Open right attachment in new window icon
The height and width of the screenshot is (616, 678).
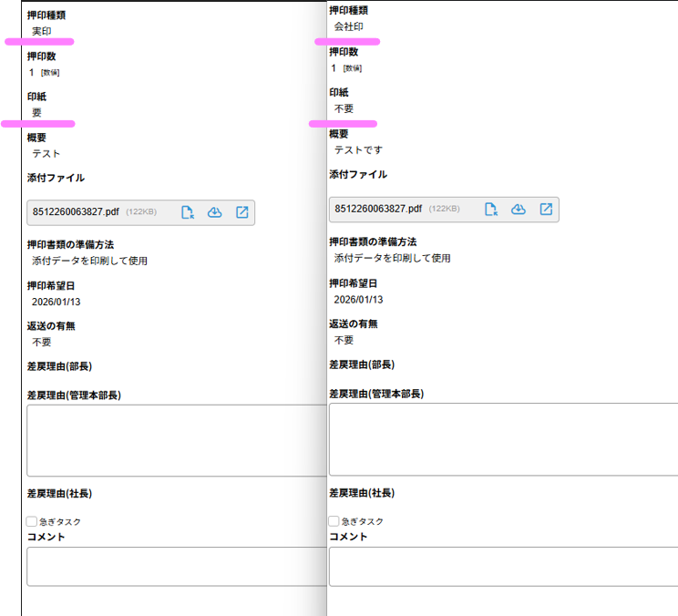tap(546, 209)
